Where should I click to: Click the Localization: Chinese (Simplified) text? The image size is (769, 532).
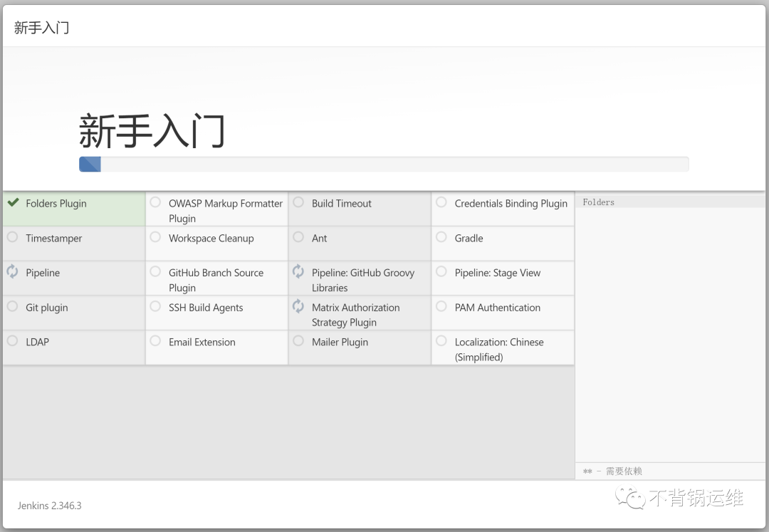[x=498, y=349]
